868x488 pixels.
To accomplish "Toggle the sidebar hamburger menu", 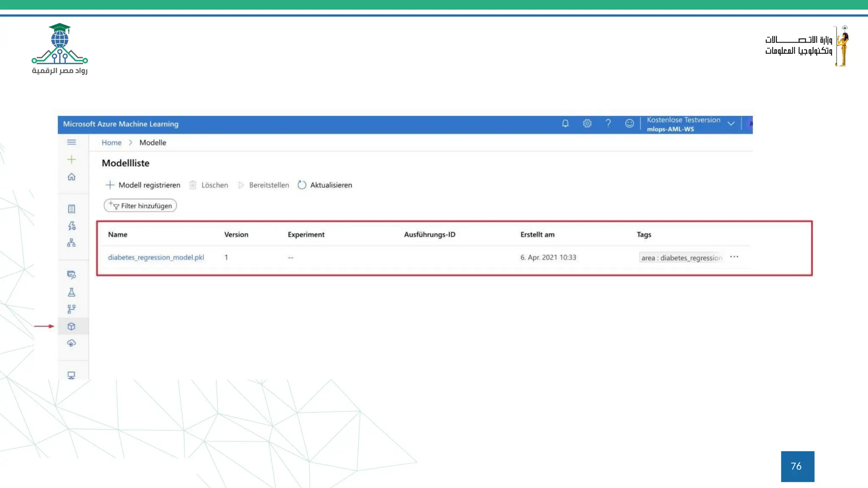I will [x=72, y=142].
